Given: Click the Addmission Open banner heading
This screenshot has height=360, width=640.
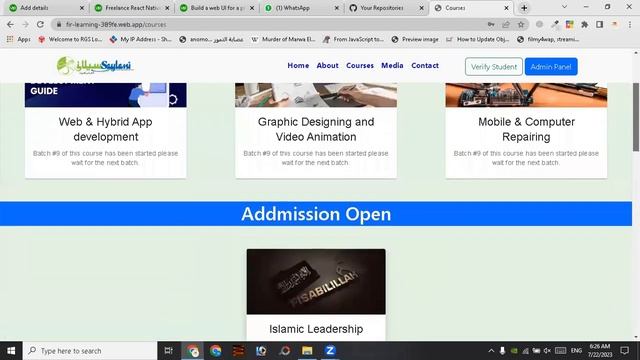Looking at the screenshot, I should coord(316,214).
